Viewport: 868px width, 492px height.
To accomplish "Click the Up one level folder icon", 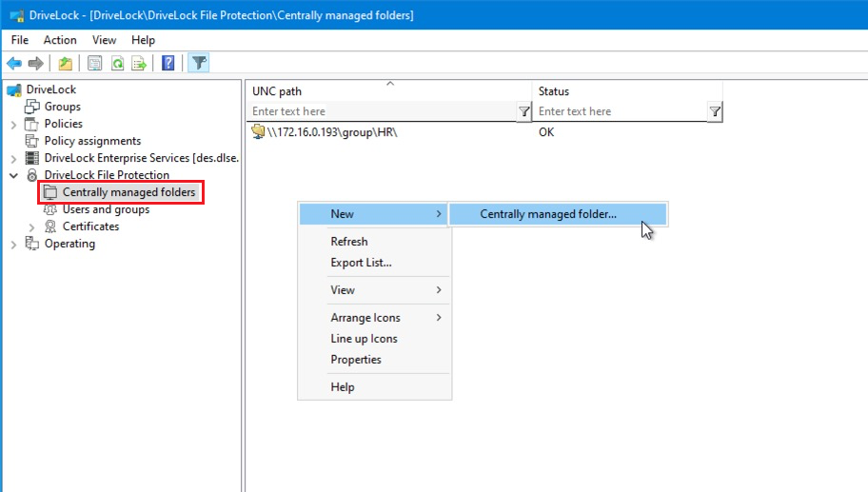I will click(65, 64).
